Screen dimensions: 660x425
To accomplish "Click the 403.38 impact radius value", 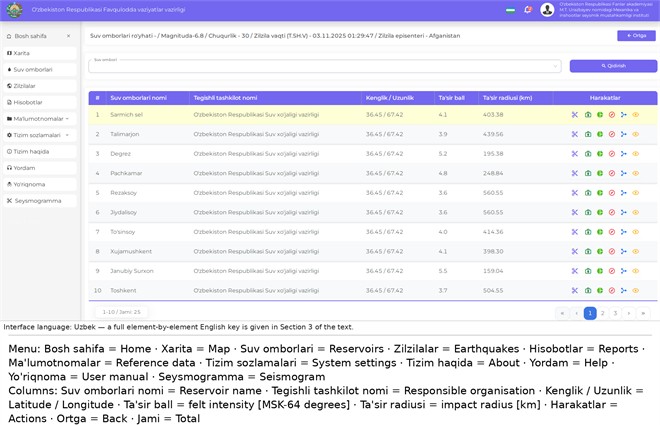I will [493, 114].
